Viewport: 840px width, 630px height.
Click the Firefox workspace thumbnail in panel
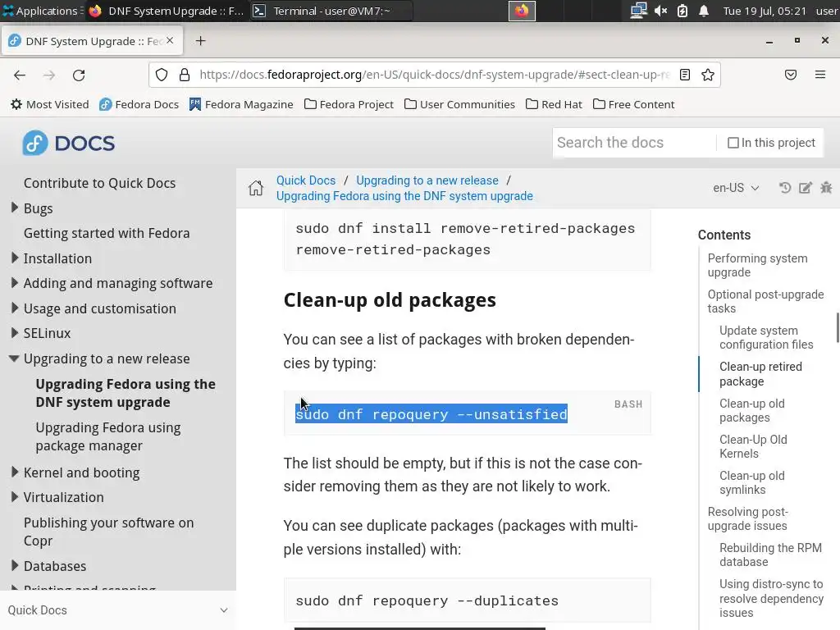(x=522, y=11)
